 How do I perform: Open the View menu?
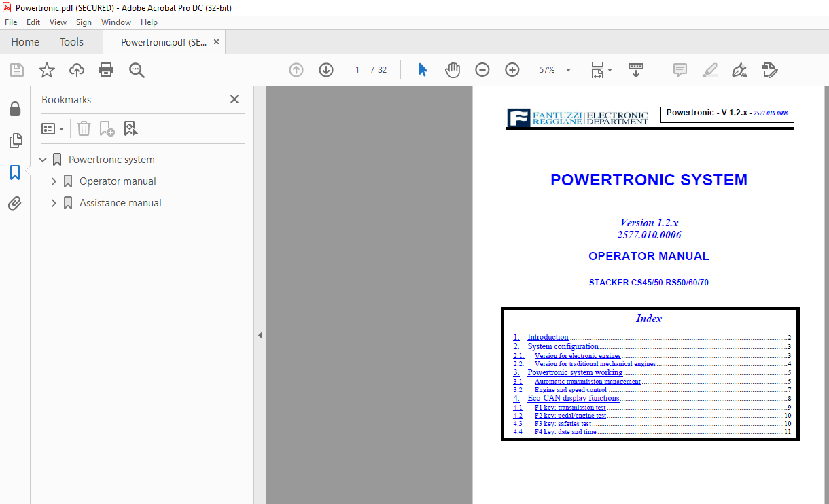[58, 22]
